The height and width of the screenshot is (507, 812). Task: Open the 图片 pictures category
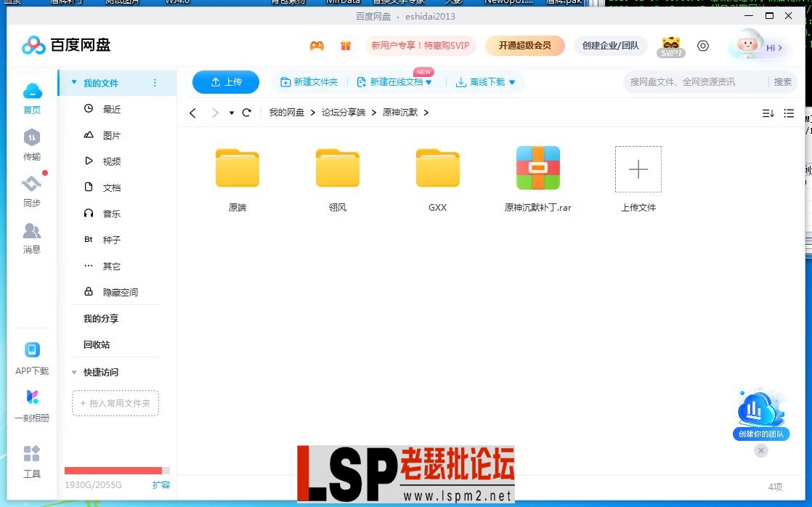tap(111, 135)
